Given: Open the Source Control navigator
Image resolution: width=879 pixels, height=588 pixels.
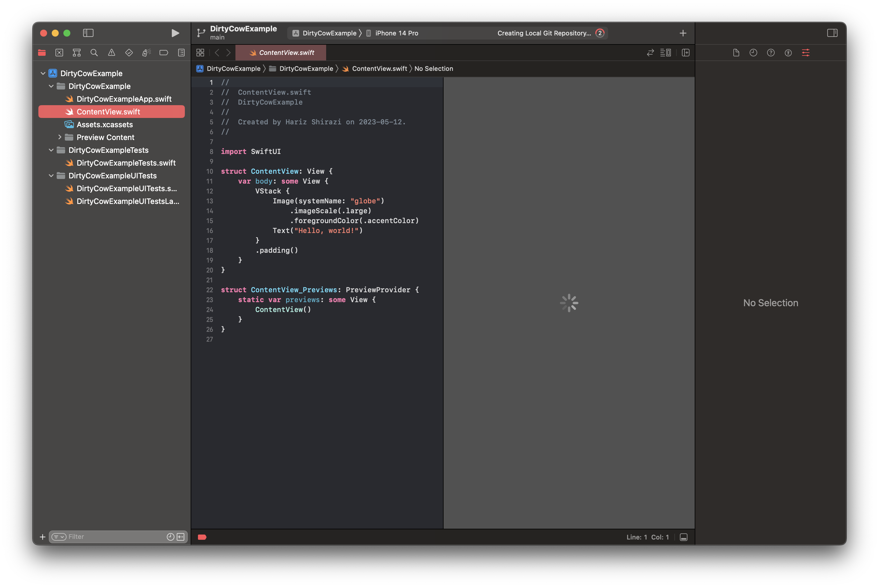Looking at the screenshot, I should [x=59, y=53].
